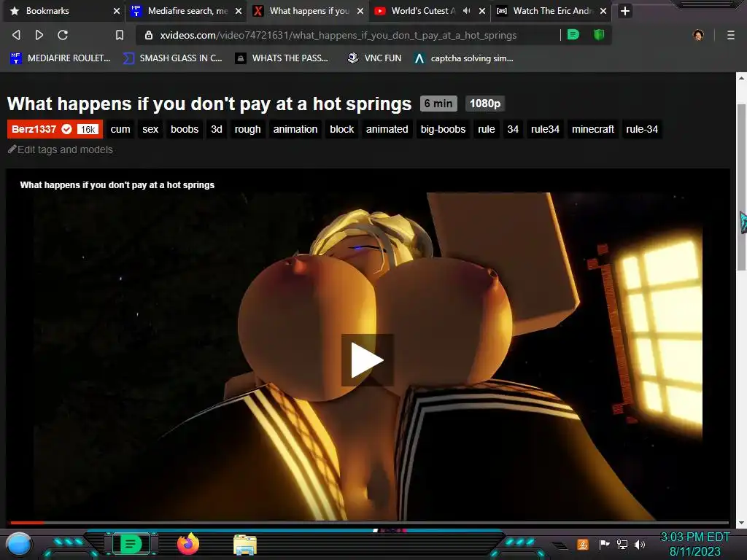
Task: Open the green chat extension icon in toolbar
Action: [573, 35]
